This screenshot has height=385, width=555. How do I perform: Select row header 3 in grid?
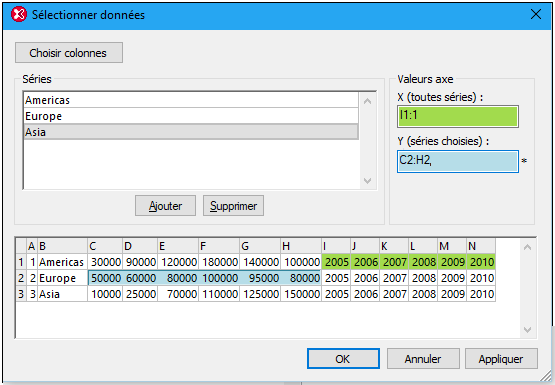tap(21, 294)
